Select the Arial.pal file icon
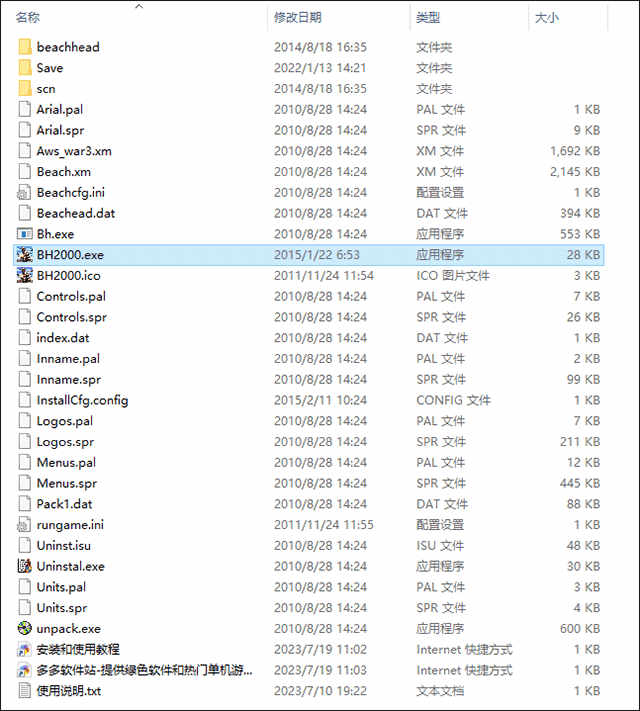640x711 pixels. coord(25,110)
